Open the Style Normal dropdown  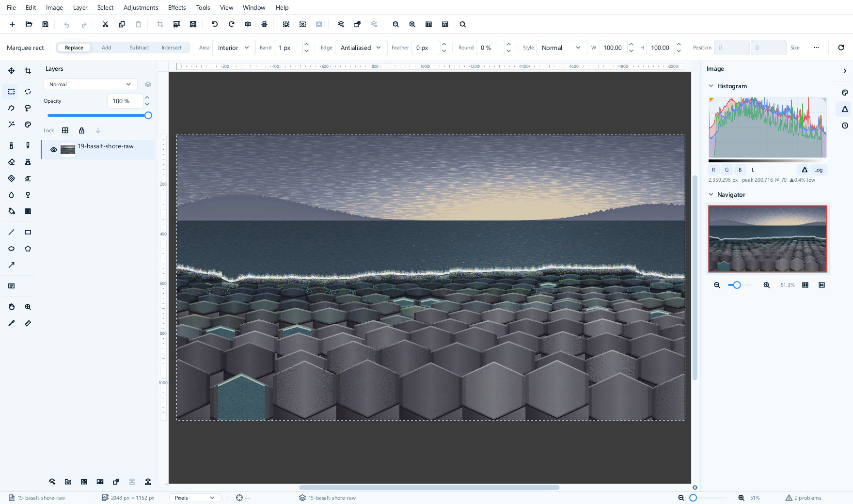(x=561, y=47)
